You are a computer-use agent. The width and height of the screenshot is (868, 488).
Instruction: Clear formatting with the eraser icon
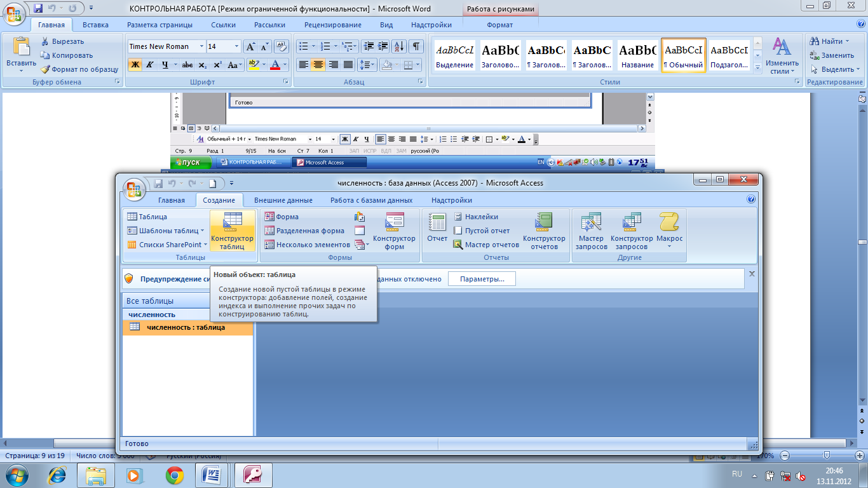282,46
